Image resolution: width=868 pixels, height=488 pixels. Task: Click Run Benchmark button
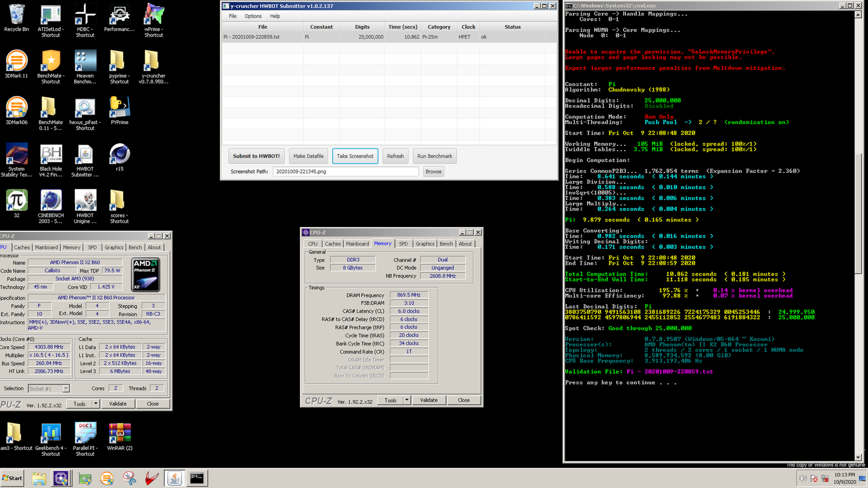point(434,156)
